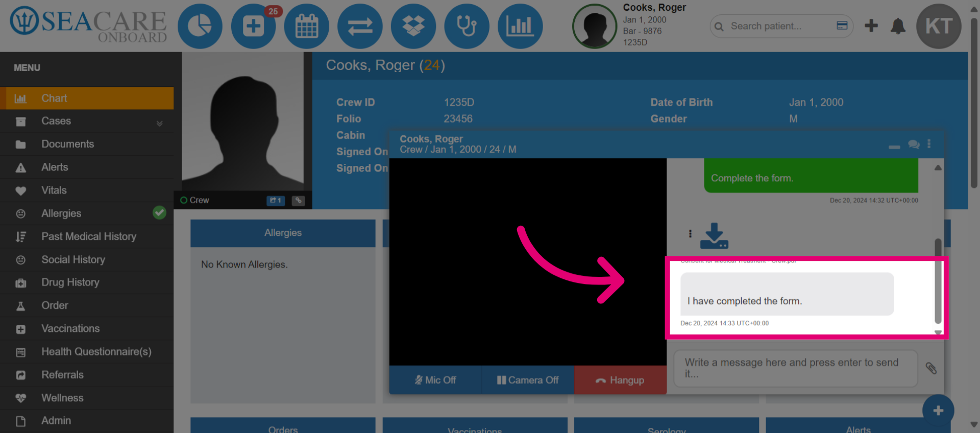Click the floating blue plus button
The image size is (980, 433).
point(938,411)
